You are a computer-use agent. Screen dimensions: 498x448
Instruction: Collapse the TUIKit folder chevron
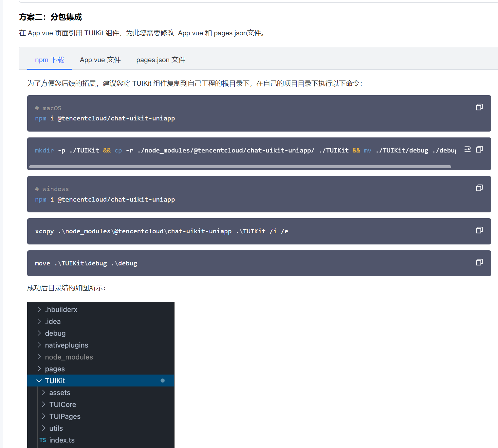pos(39,381)
